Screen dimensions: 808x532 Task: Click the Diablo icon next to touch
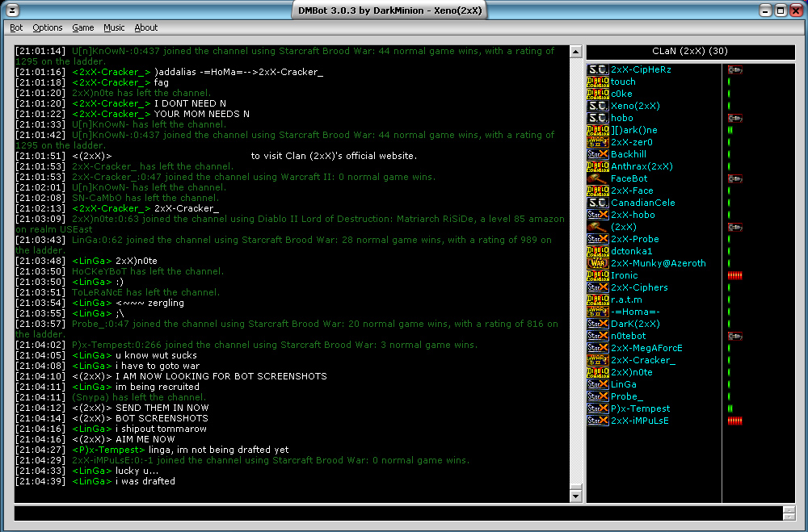tap(598, 82)
